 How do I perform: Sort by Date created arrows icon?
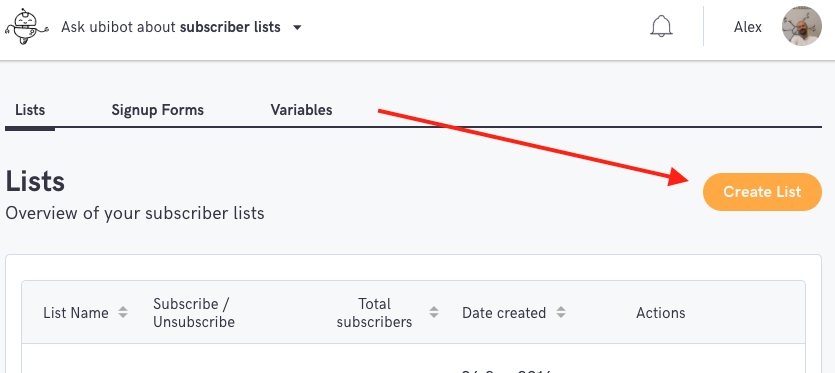560,313
